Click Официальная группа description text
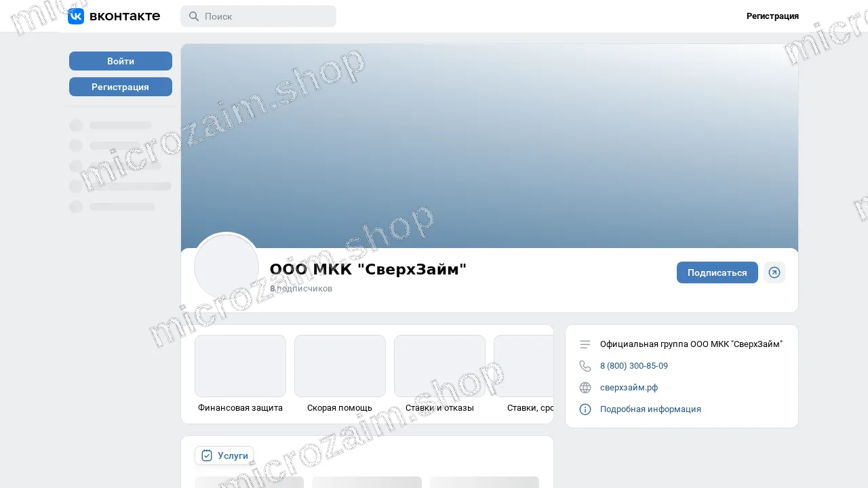868x488 pixels. (691, 344)
